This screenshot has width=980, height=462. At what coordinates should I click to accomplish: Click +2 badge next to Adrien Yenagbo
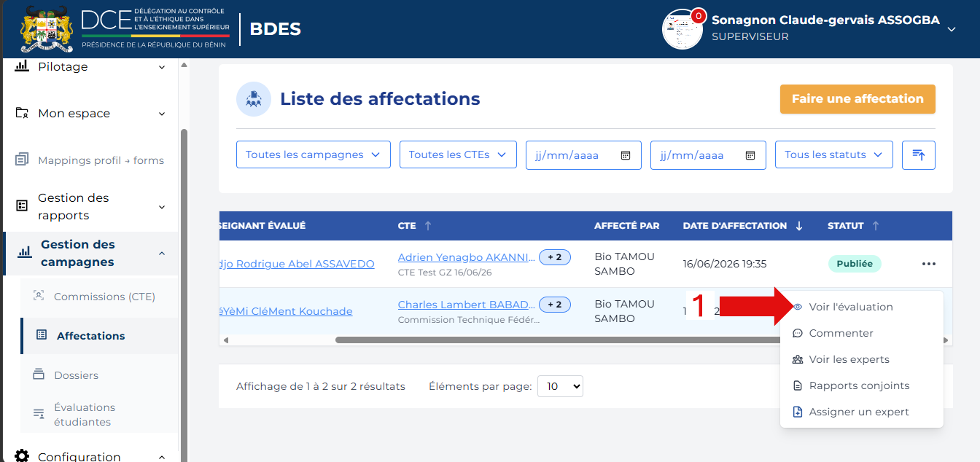tap(555, 257)
